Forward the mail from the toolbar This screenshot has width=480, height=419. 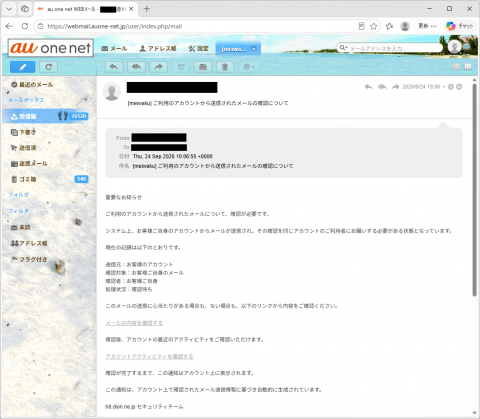pos(159,67)
